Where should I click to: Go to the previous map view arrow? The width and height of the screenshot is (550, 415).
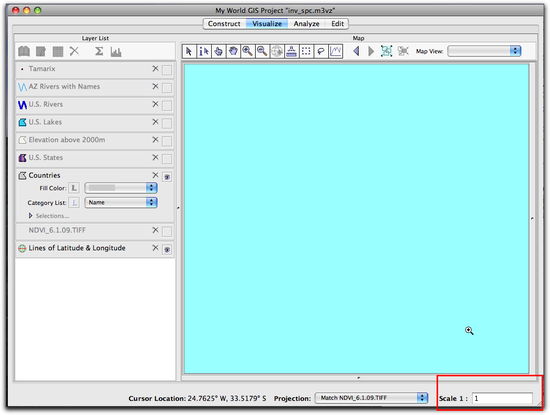click(357, 52)
